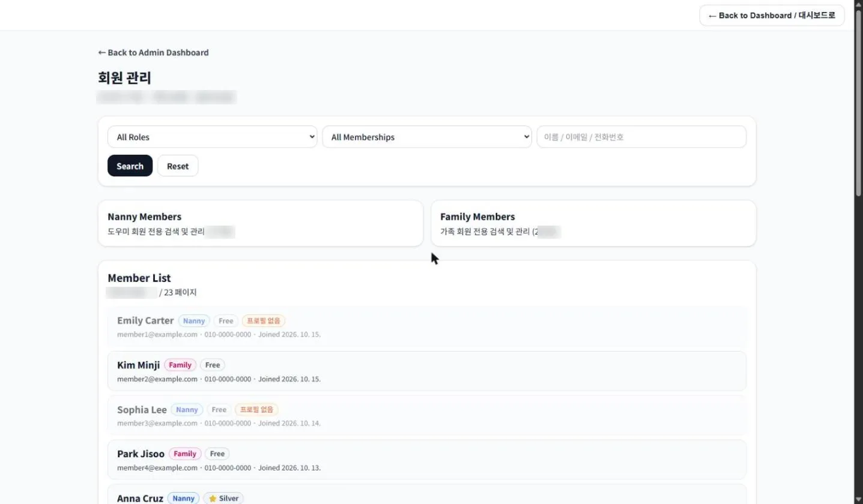Image resolution: width=863 pixels, height=504 pixels.
Task: Click Back to Dashboard / 대시보드로 button
Action: coord(772,16)
